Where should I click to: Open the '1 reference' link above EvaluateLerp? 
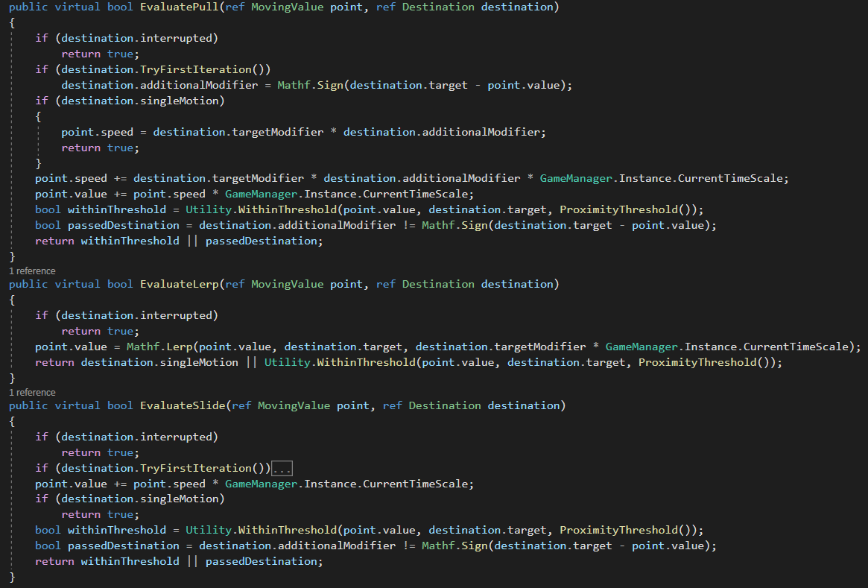pos(32,271)
